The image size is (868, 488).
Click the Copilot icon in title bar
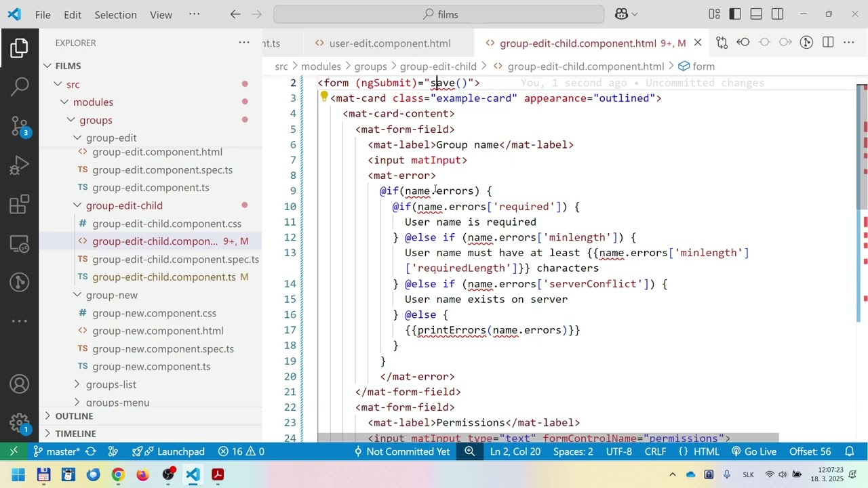621,14
